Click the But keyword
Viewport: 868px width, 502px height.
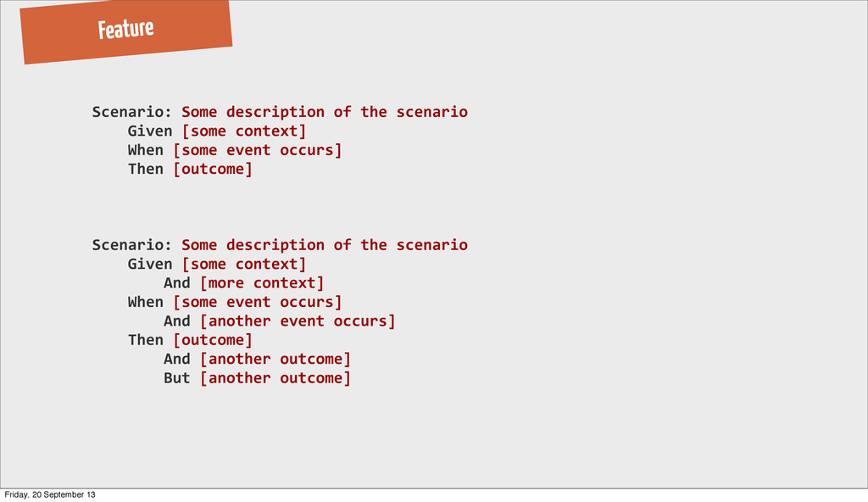click(x=176, y=378)
